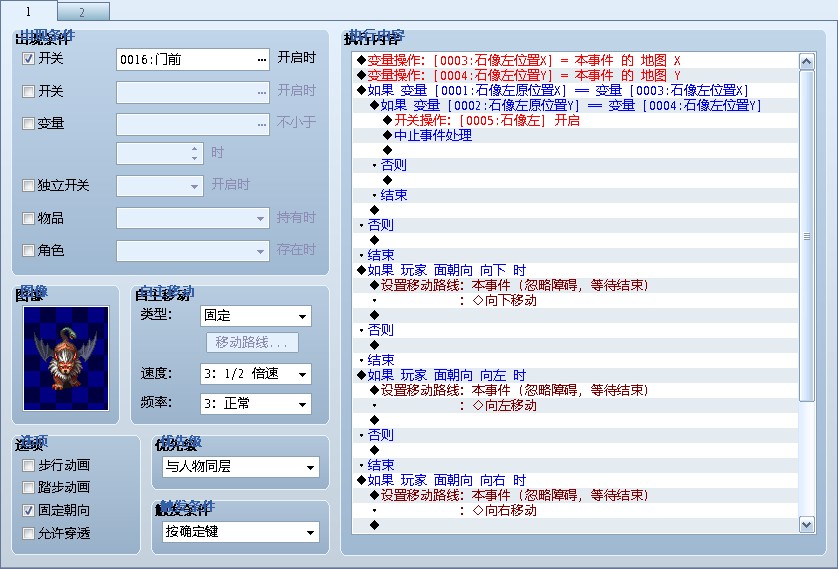Open the 触发条件 按确定键 dropdown
The width and height of the screenshot is (838, 569).
pos(240,532)
